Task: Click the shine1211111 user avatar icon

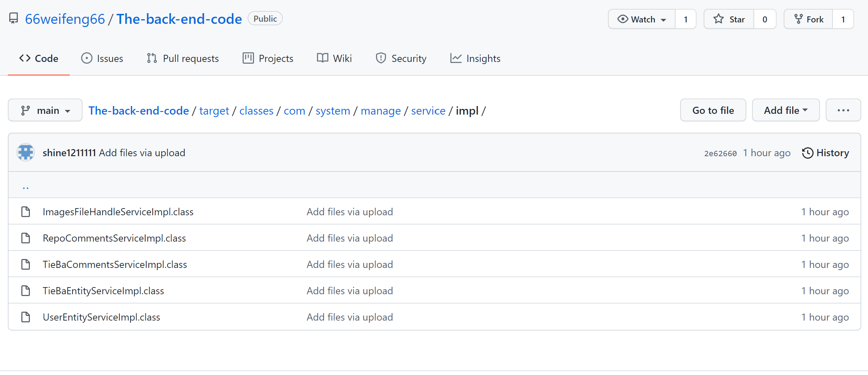Action: pyautogui.click(x=26, y=153)
